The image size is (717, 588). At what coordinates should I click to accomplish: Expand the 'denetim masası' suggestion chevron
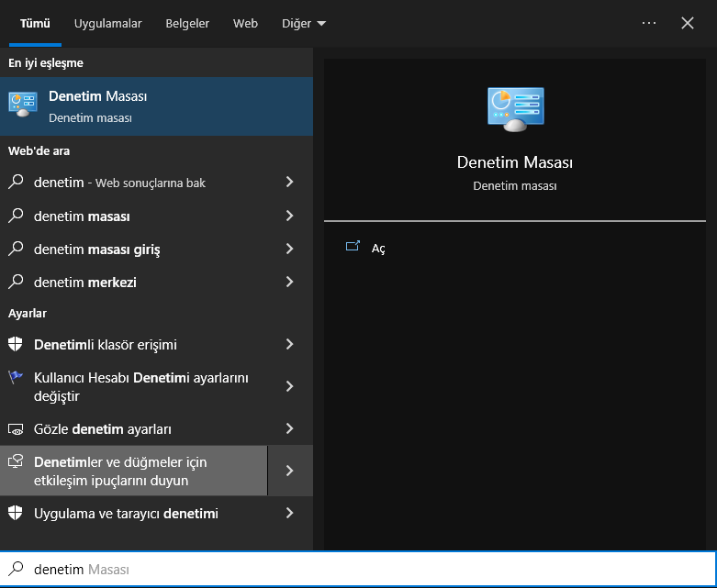coord(290,216)
